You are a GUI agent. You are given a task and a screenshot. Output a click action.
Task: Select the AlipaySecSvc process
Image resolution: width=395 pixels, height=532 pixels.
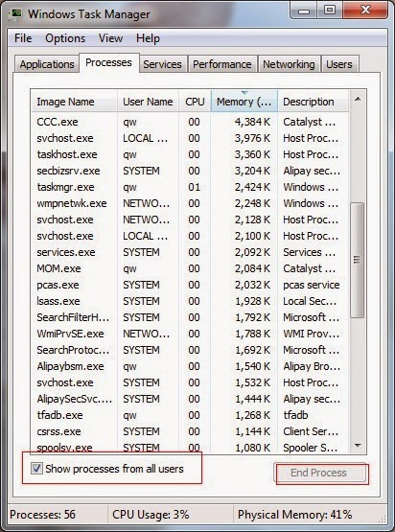(190, 399)
